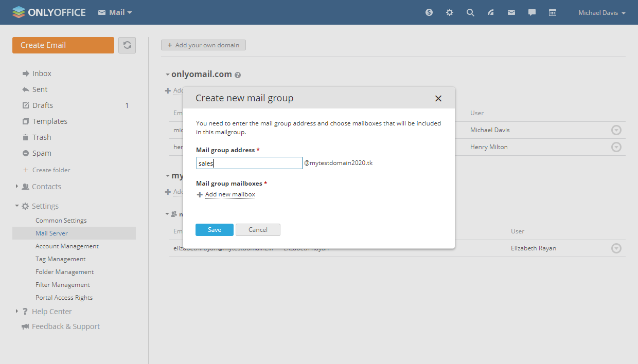Image resolution: width=638 pixels, height=364 pixels.
Task: Open Account Management
Action: [x=67, y=246]
